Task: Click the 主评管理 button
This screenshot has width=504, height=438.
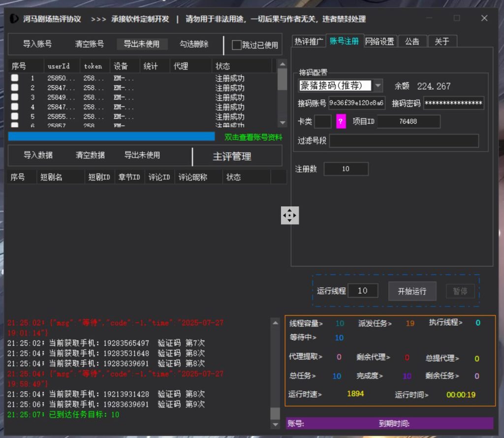Action: tap(232, 157)
